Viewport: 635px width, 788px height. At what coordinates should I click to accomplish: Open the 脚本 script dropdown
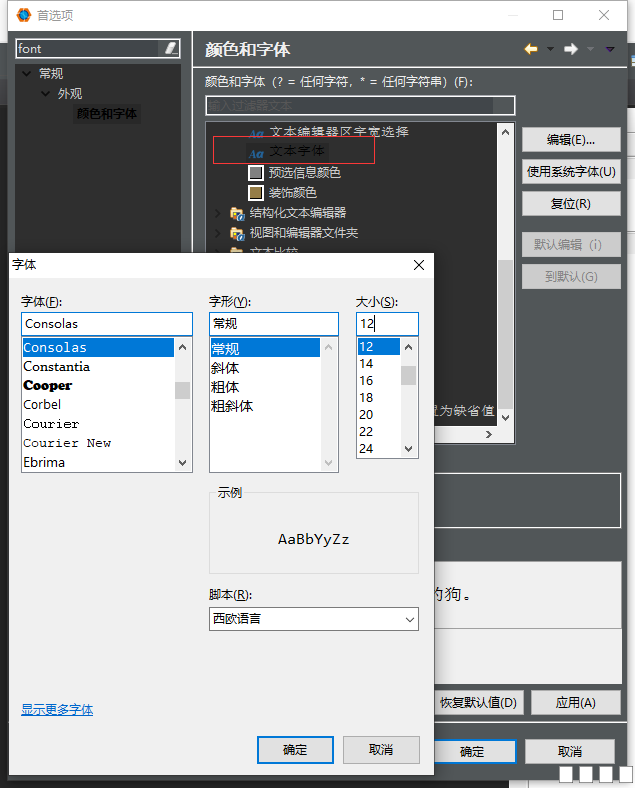point(313,619)
